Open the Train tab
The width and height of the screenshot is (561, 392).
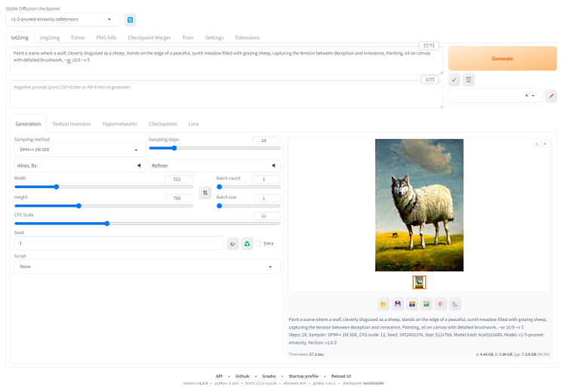(188, 38)
